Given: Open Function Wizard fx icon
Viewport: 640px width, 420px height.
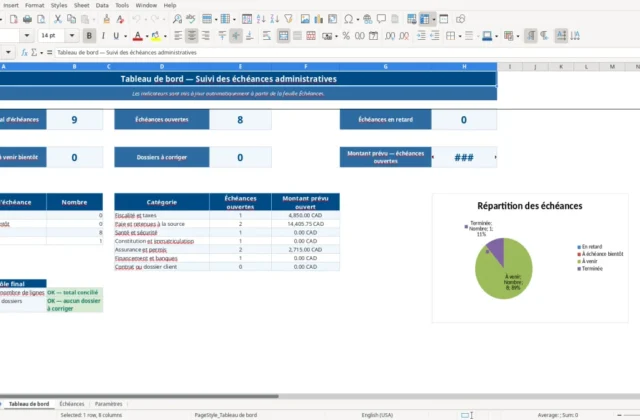Looking at the screenshot, I should pos(24,52).
